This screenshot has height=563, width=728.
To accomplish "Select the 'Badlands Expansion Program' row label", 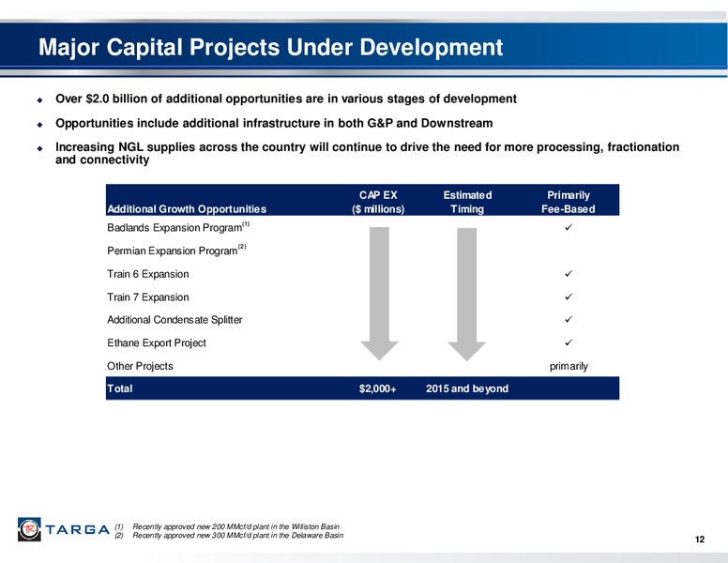I will pyautogui.click(x=174, y=228).
